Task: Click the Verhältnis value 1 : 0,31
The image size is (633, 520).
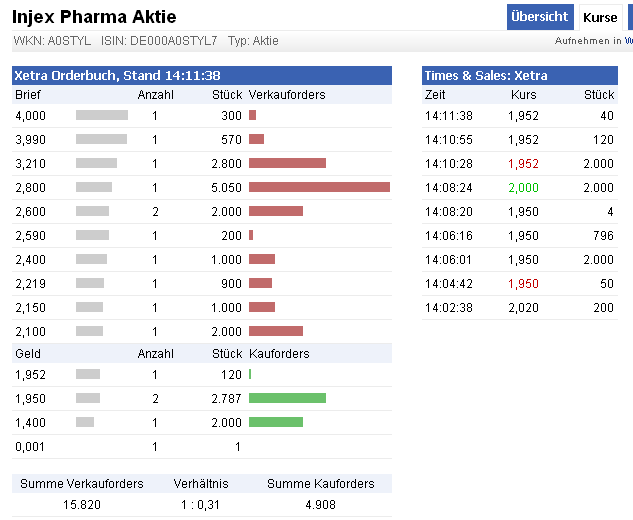Action: [x=200, y=505]
